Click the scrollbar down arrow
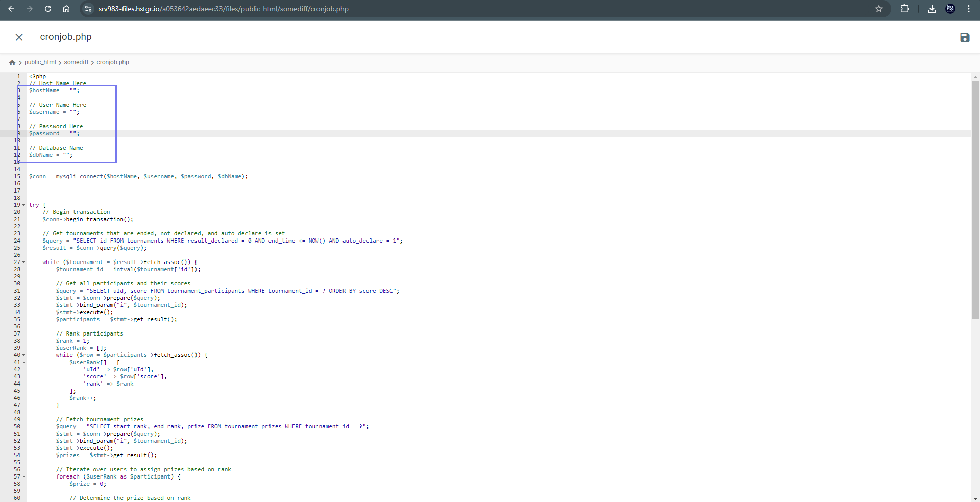980x502 pixels. 975,498
